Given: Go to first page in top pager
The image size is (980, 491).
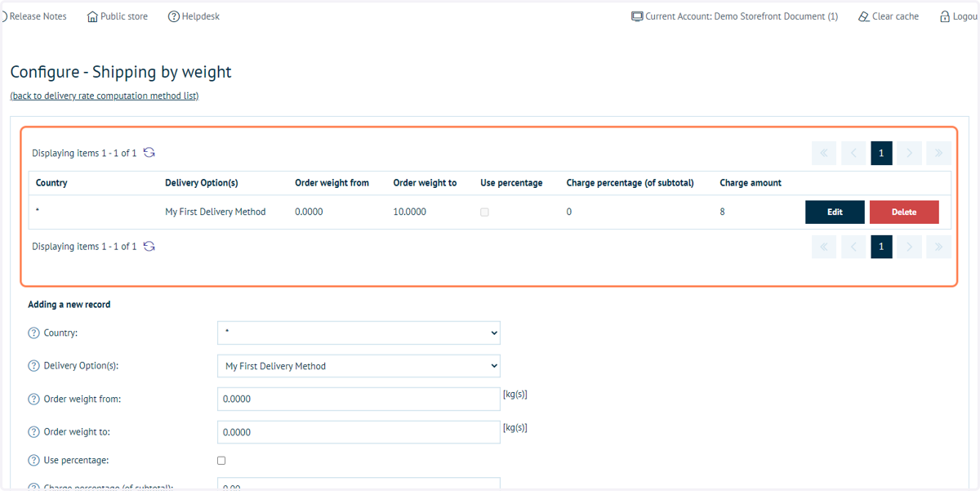Looking at the screenshot, I should click(823, 153).
